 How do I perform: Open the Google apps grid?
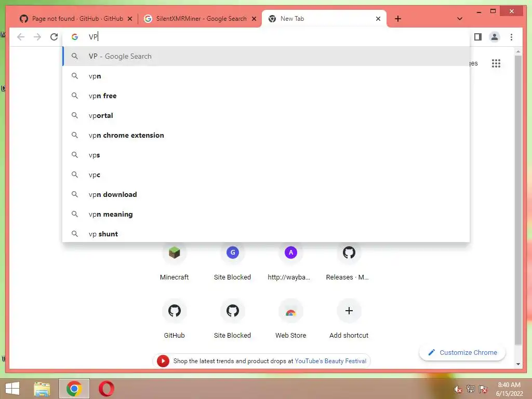496,63
